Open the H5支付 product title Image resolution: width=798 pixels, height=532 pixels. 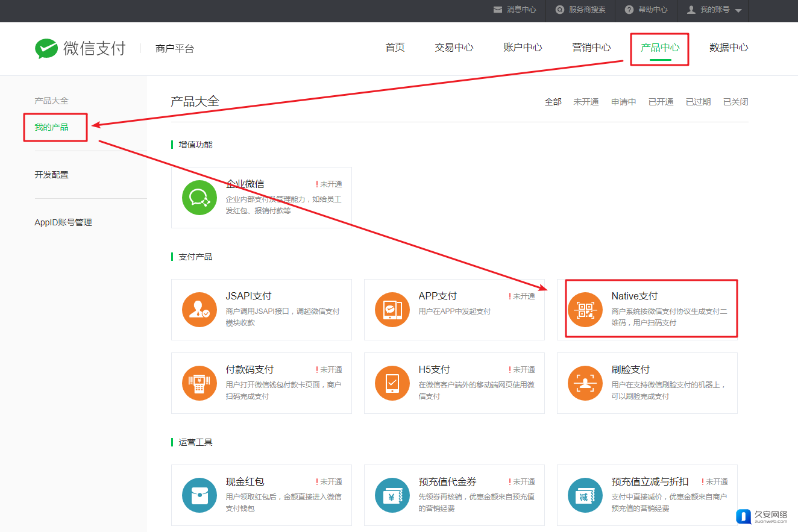coord(434,369)
